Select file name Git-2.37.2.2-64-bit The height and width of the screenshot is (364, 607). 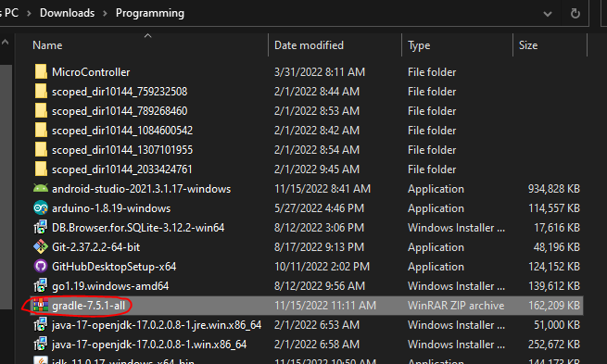(x=95, y=246)
